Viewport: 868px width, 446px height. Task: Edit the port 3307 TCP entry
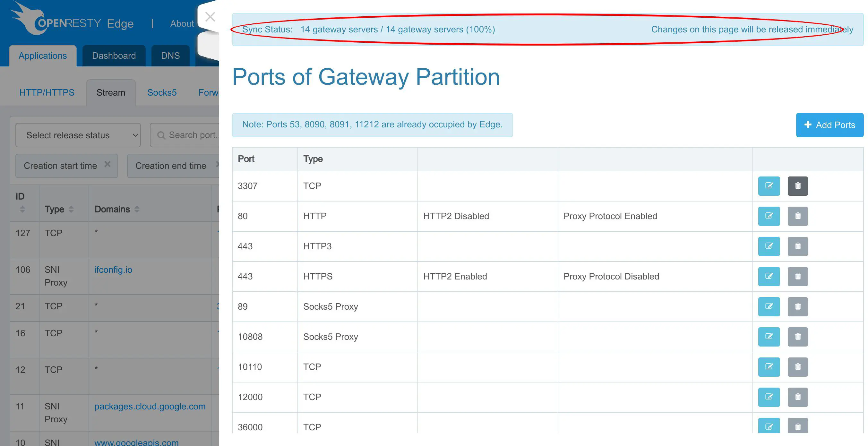click(769, 185)
